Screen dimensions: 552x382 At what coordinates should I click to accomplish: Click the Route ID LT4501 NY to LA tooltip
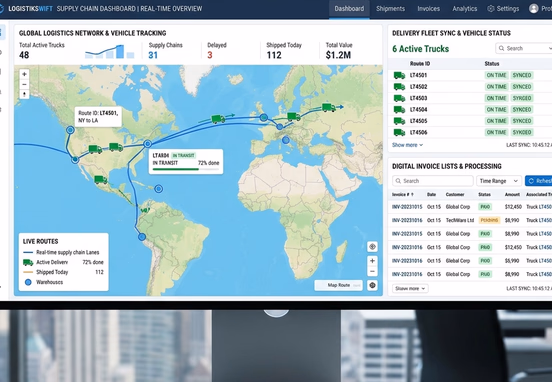click(98, 117)
